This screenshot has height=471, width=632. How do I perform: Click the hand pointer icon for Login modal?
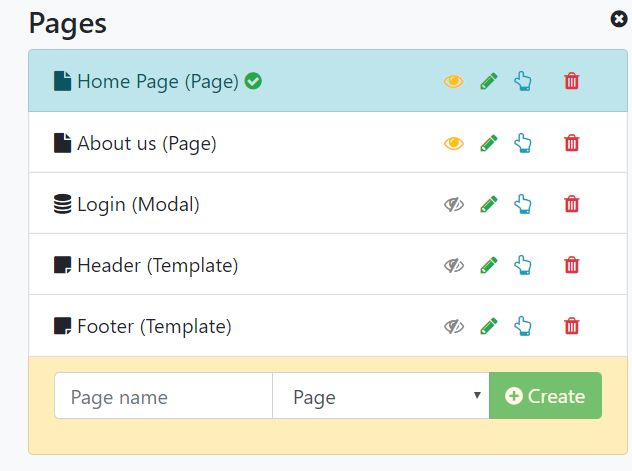522,204
